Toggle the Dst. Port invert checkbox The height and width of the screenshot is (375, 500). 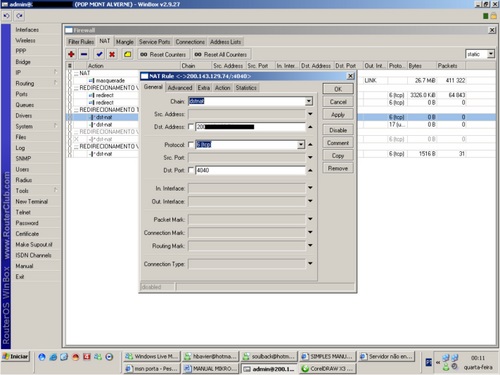(191, 170)
